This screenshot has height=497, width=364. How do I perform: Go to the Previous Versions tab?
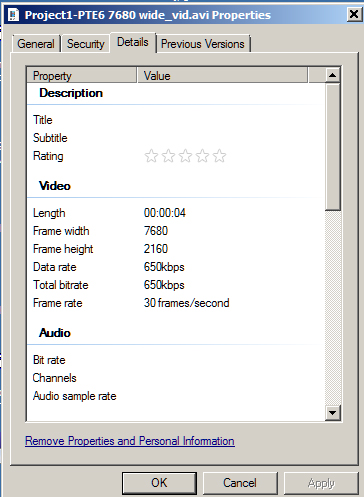(x=203, y=44)
